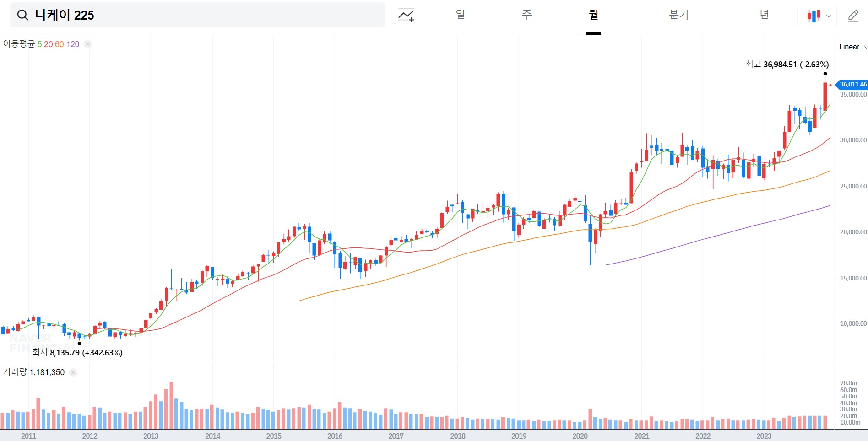Click the 30,000.00 price axis label

click(x=853, y=140)
